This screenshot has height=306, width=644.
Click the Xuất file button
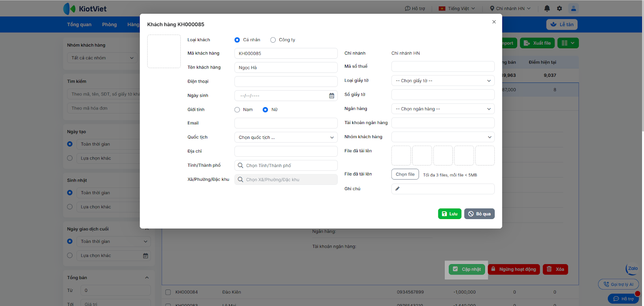point(537,43)
